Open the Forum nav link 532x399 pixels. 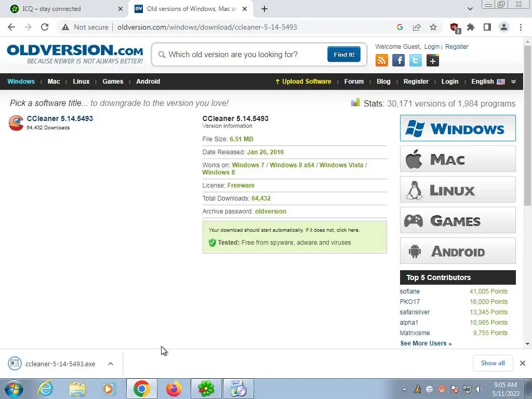click(x=354, y=82)
